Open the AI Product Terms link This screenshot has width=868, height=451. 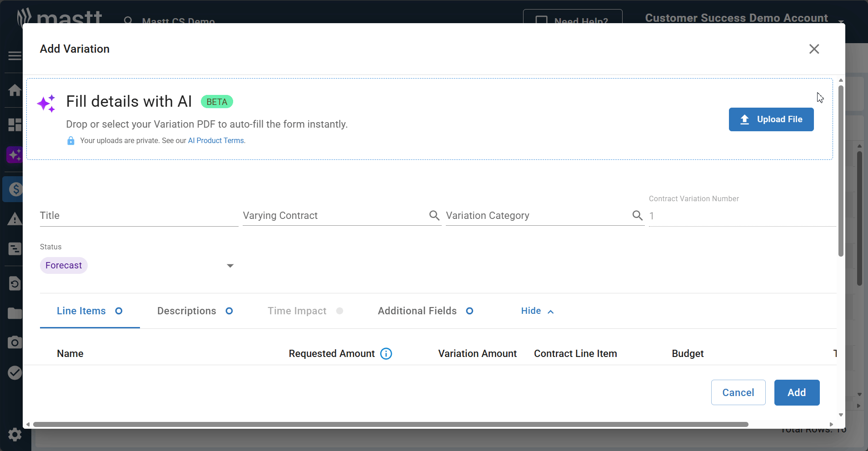tap(216, 141)
